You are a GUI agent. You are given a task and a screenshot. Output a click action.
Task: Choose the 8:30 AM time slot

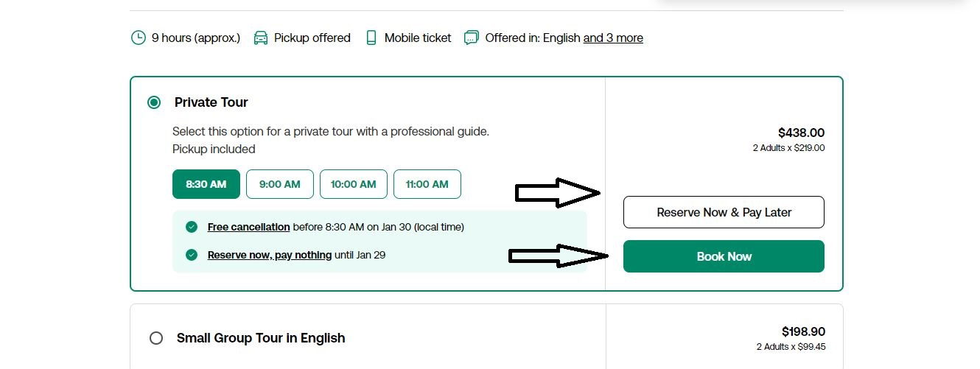(x=206, y=184)
